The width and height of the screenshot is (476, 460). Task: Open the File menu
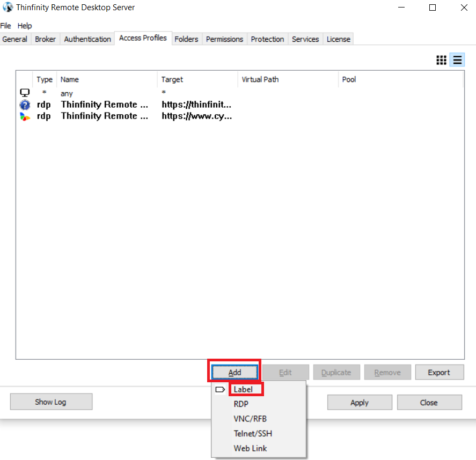tap(5, 25)
